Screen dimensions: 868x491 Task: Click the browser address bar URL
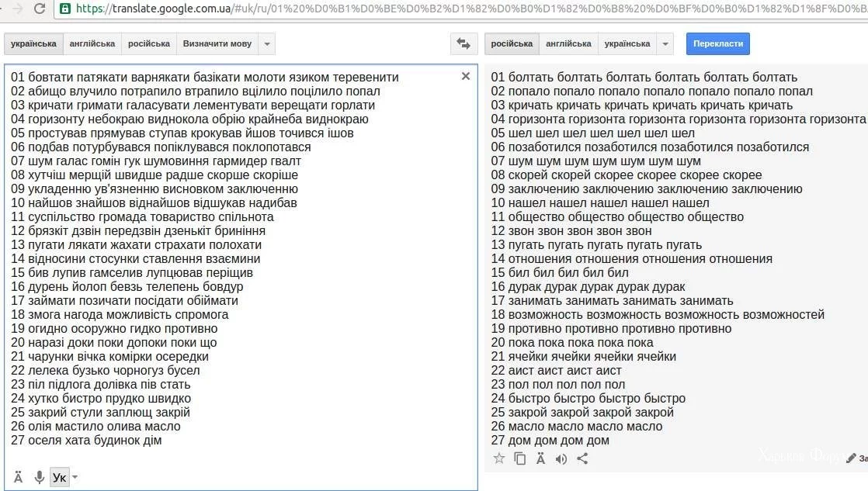coord(470,9)
